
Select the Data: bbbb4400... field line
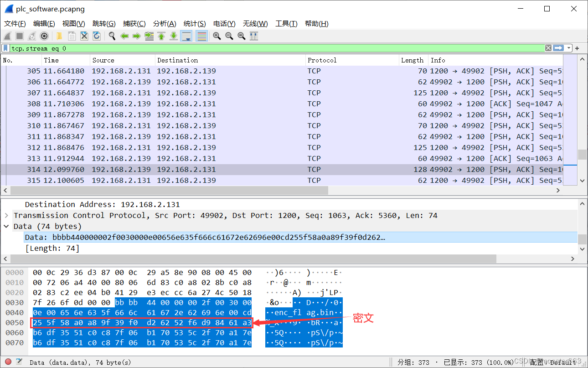(301, 237)
